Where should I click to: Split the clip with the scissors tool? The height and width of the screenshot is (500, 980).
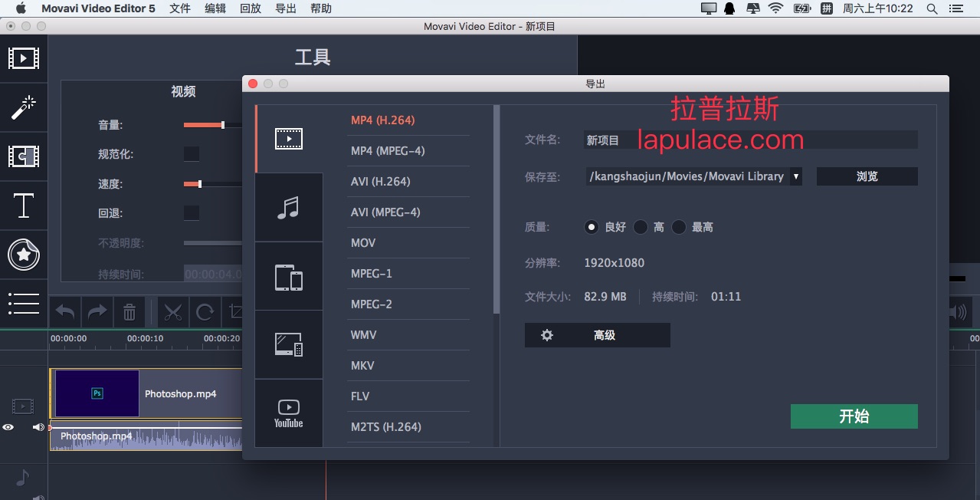click(x=172, y=312)
